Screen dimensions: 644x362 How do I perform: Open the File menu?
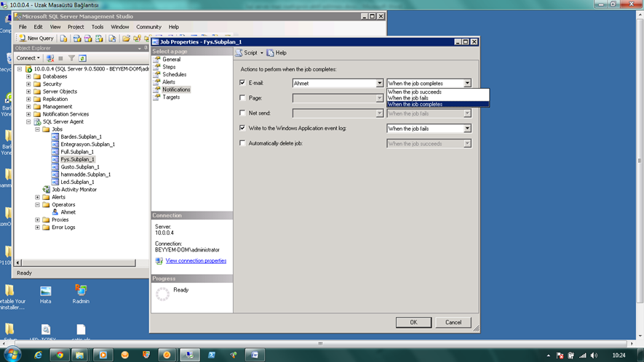pos(23,27)
